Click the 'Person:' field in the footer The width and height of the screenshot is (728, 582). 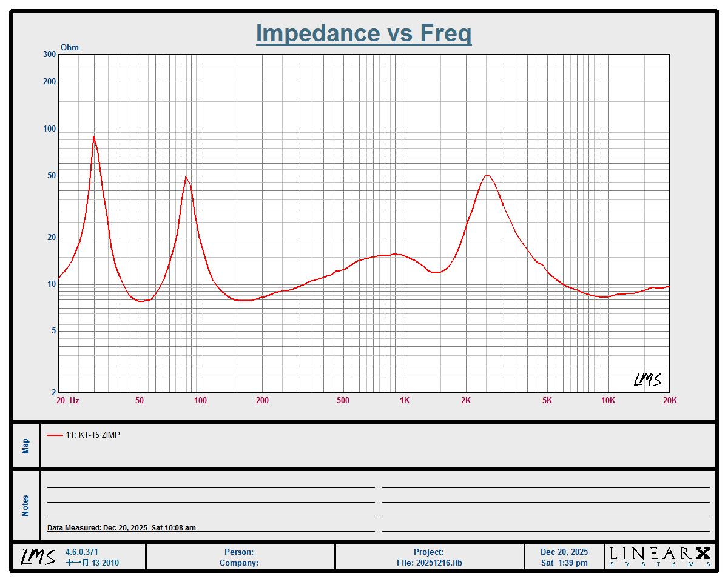239,552
